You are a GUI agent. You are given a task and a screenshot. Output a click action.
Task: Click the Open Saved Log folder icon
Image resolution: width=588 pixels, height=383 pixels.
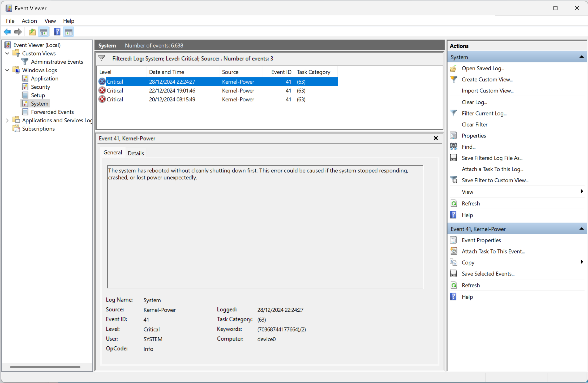[x=453, y=68]
